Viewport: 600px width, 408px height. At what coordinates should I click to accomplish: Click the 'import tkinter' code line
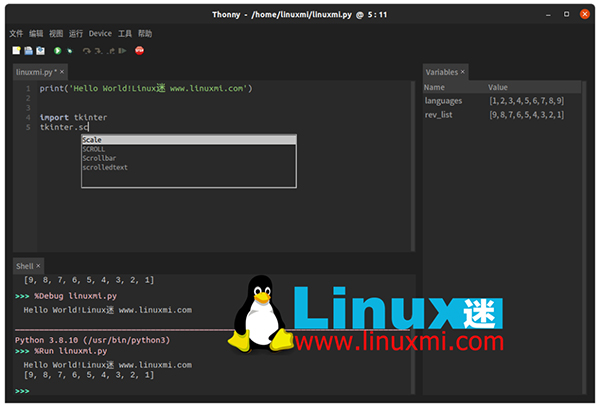pyautogui.click(x=73, y=118)
